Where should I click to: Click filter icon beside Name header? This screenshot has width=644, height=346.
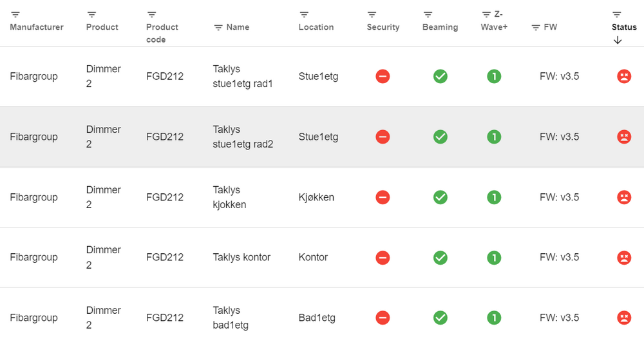coord(218,27)
